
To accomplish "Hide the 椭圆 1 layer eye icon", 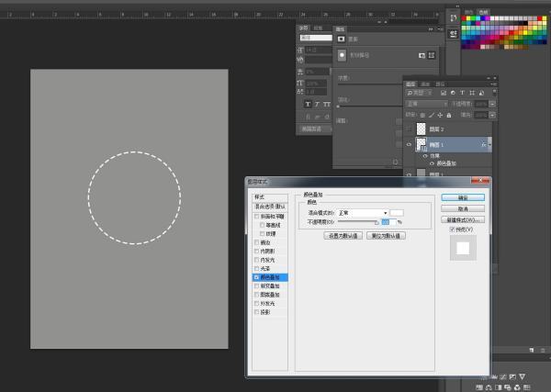I will tap(410, 144).
